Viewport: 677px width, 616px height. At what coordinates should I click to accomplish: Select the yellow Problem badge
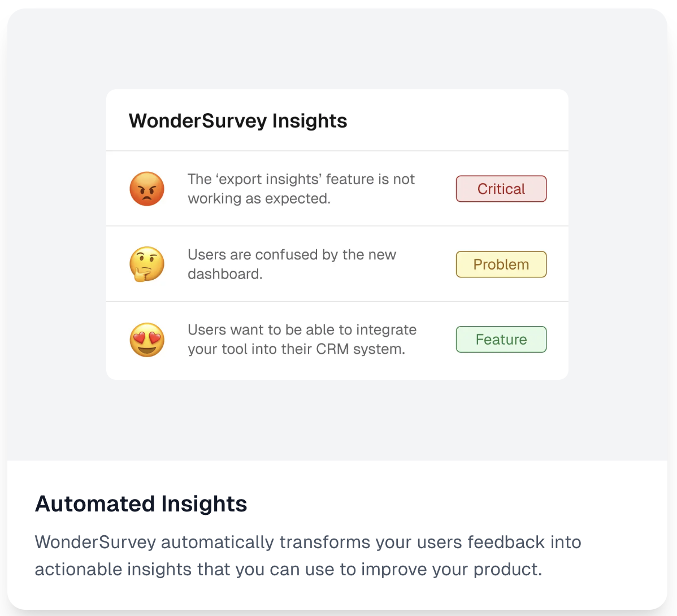tap(501, 264)
